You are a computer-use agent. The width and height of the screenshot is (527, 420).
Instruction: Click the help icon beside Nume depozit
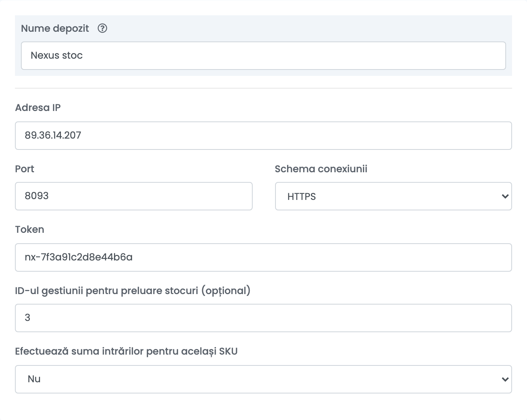pos(102,28)
